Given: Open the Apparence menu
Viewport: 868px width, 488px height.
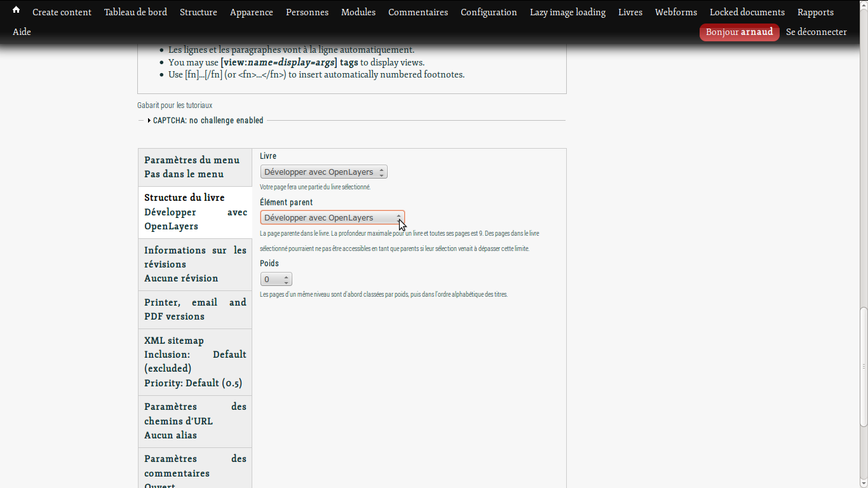Looking at the screenshot, I should [252, 12].
